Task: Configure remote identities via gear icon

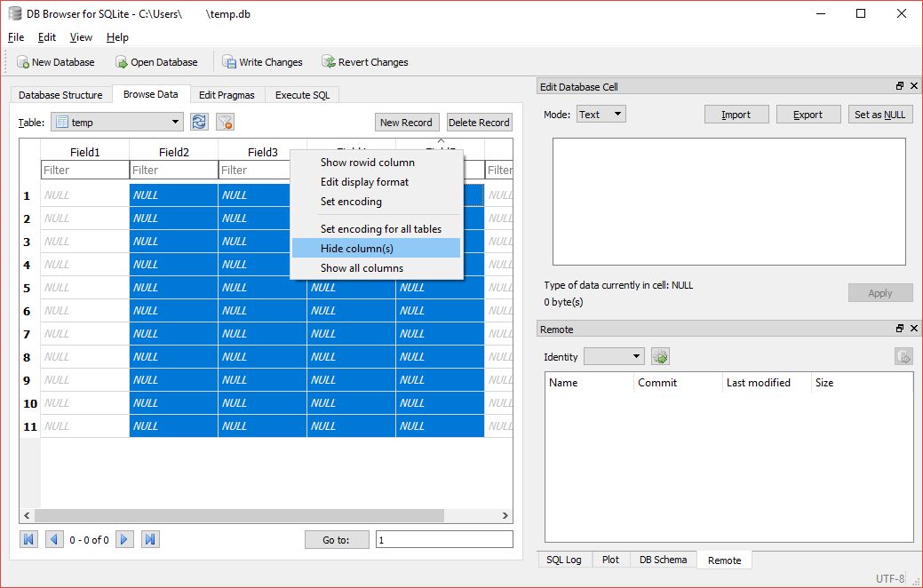Action: point(660,355)
